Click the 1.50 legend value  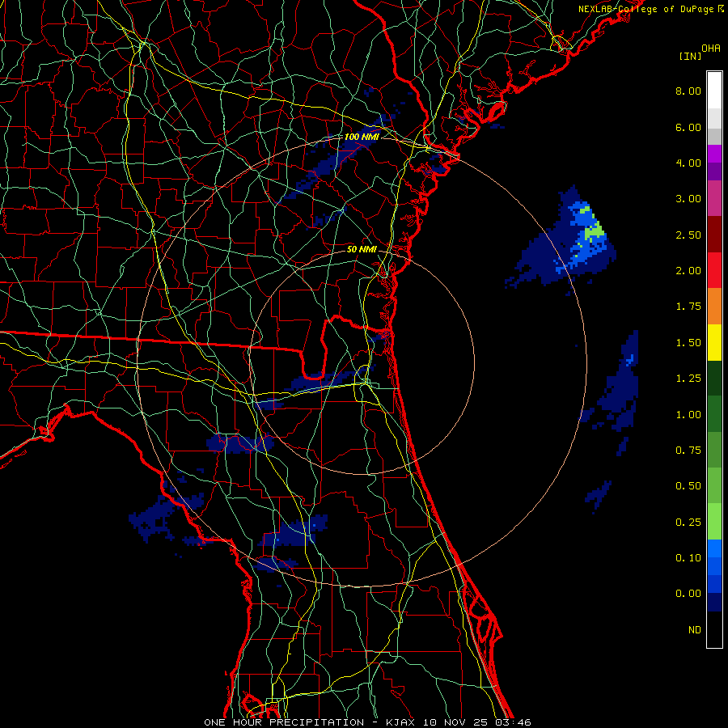tap(688, 343)
